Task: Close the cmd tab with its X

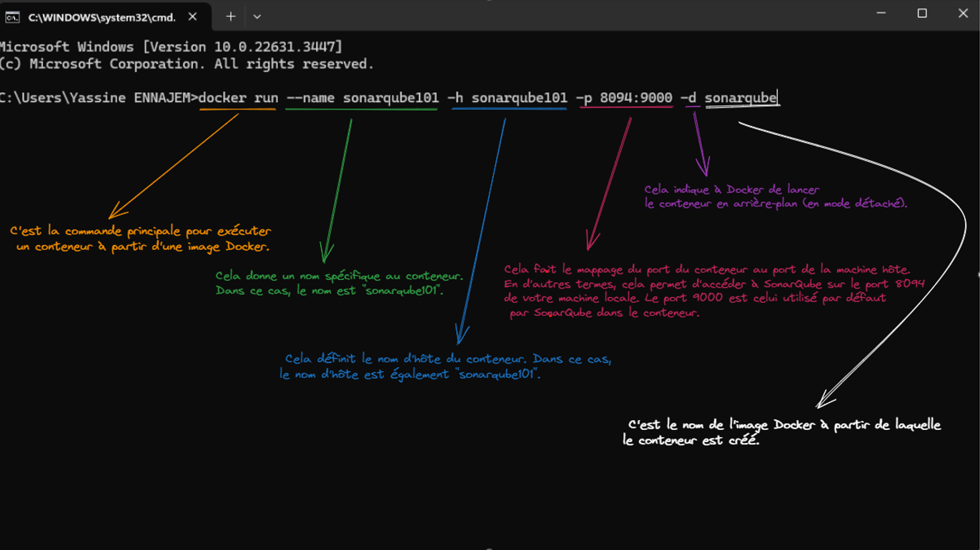Action: [x=192, y=16]
